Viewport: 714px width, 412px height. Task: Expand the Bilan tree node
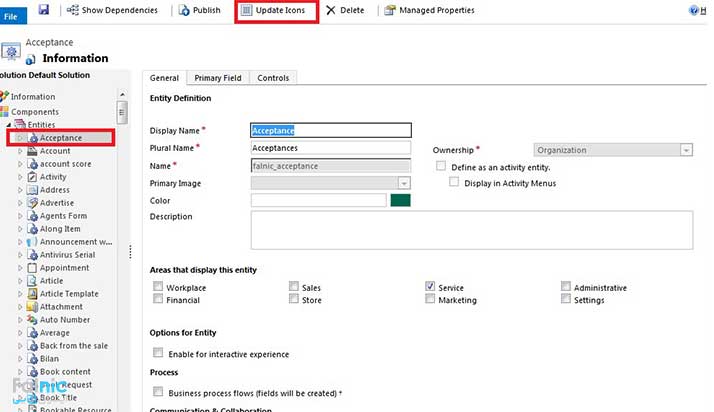coord(20,359)
